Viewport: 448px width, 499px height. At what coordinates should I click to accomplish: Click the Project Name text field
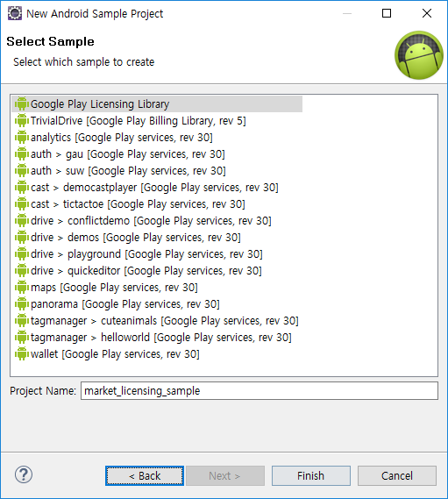tap(260, 391)
